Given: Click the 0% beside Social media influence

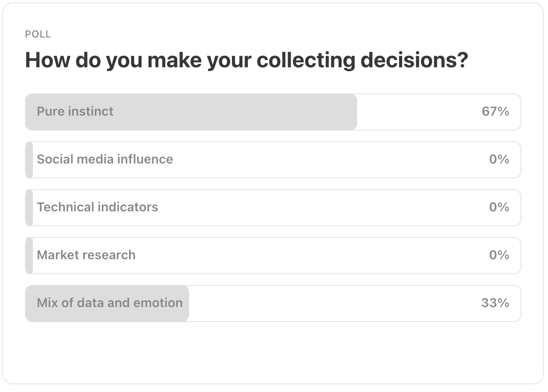Looking at the screenshot, I should pos(499,159).
